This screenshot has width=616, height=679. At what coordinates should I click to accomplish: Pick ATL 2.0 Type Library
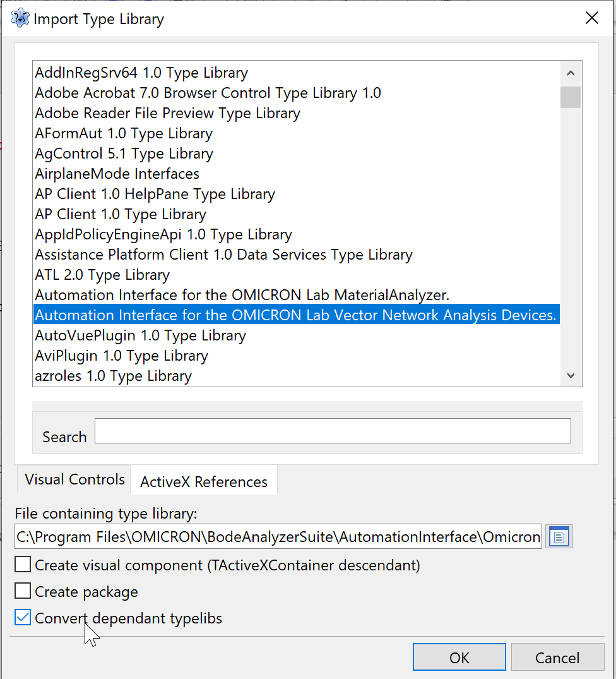(x=297, y=275)
